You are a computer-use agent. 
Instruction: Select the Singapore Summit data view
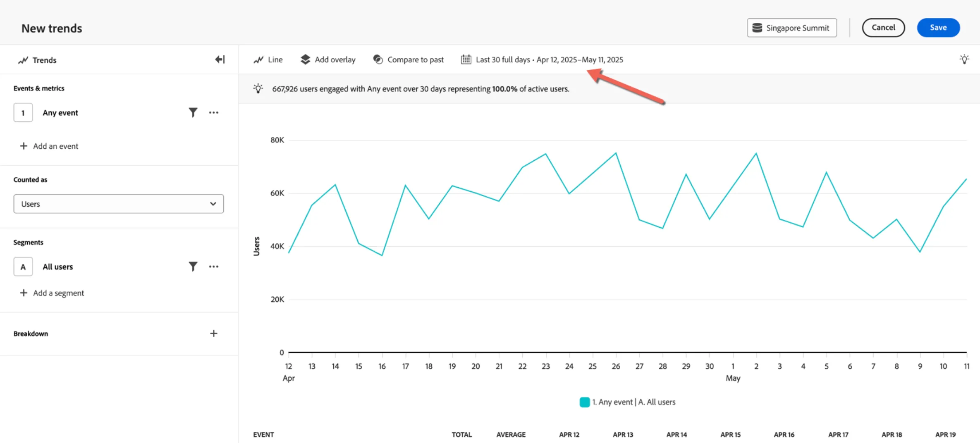(x=792, y=28)
